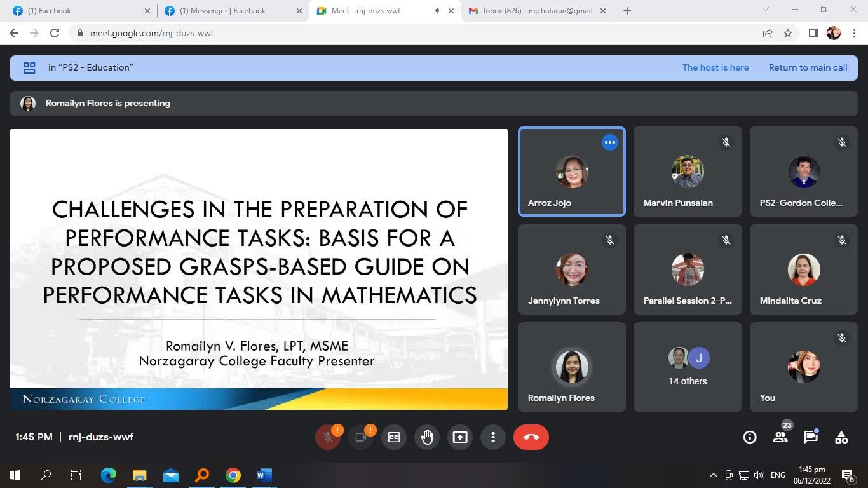Show hidden system tray icons
Image resolution: width=868 pixels, height=488 pixels.
tap(713, 475)
